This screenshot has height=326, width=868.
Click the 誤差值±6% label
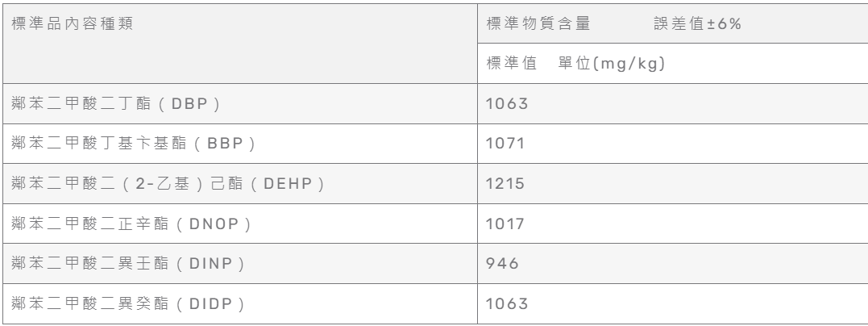pyautogui.click(x=697, y=24)
